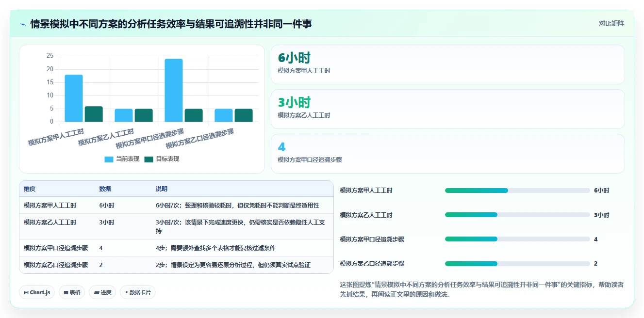Screen dimensions: 644x318
Task: Click table cell 模拟方案乙人工工时
Action: tap(50, 223)
